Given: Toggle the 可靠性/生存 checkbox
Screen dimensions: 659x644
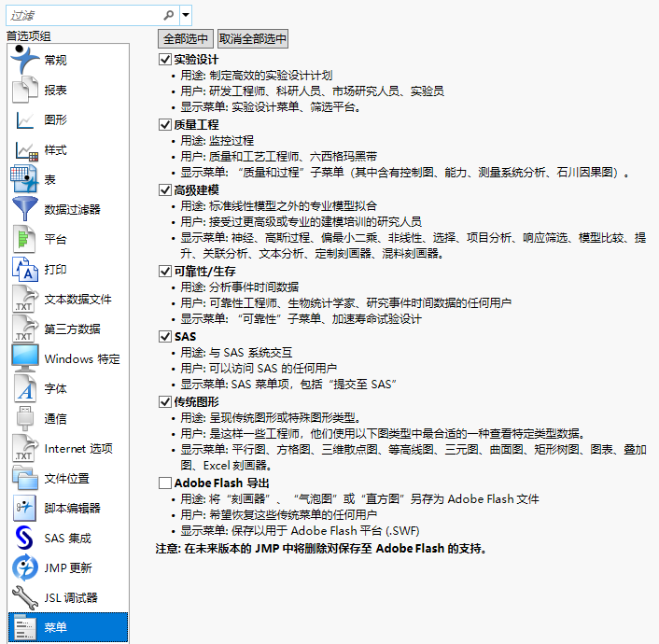Looking at the screenshot, I should point(164,272).
